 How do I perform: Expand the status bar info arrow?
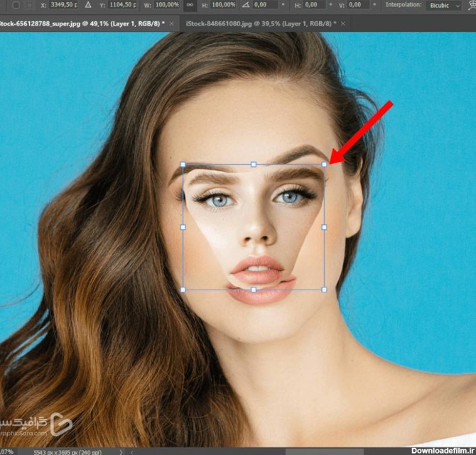[121, 452]
